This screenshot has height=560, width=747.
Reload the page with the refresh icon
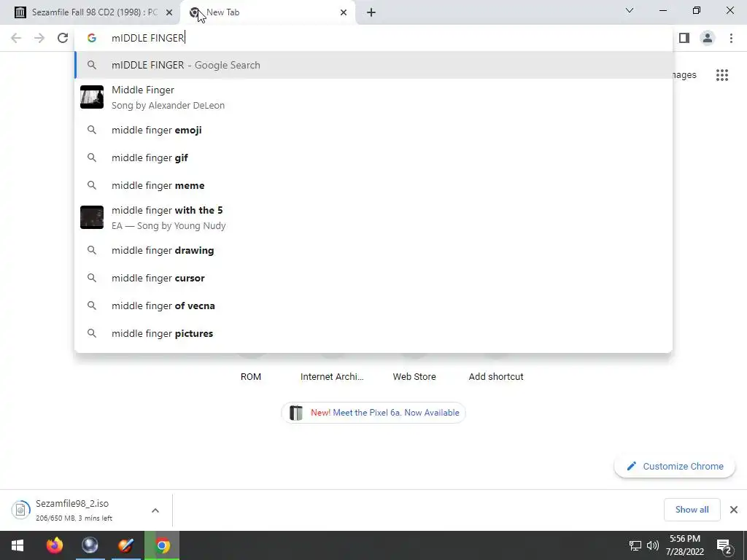click(x=63, y=38)
